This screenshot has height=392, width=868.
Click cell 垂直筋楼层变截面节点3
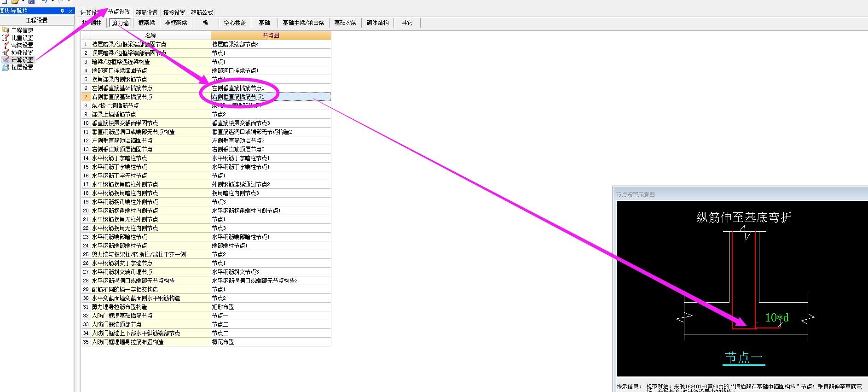(271, 123)
